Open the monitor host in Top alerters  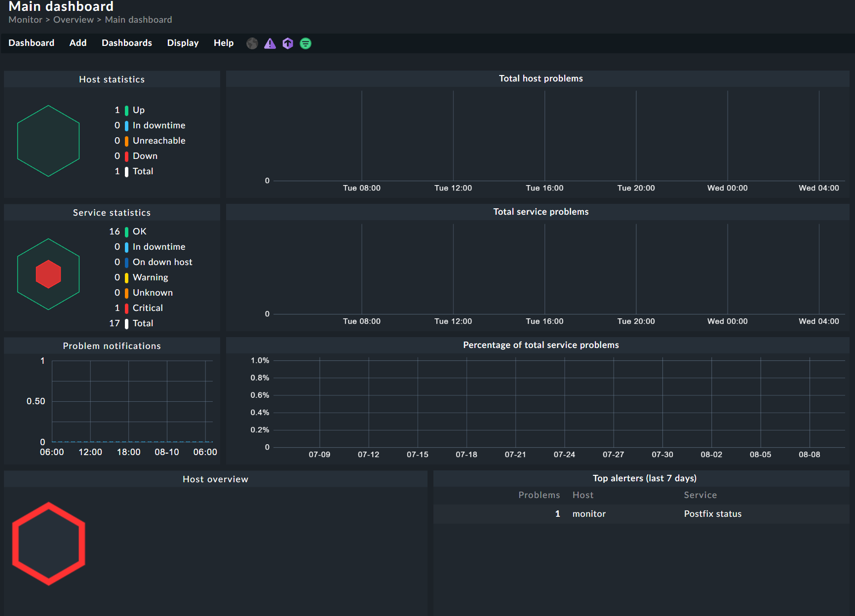(589, 514)
